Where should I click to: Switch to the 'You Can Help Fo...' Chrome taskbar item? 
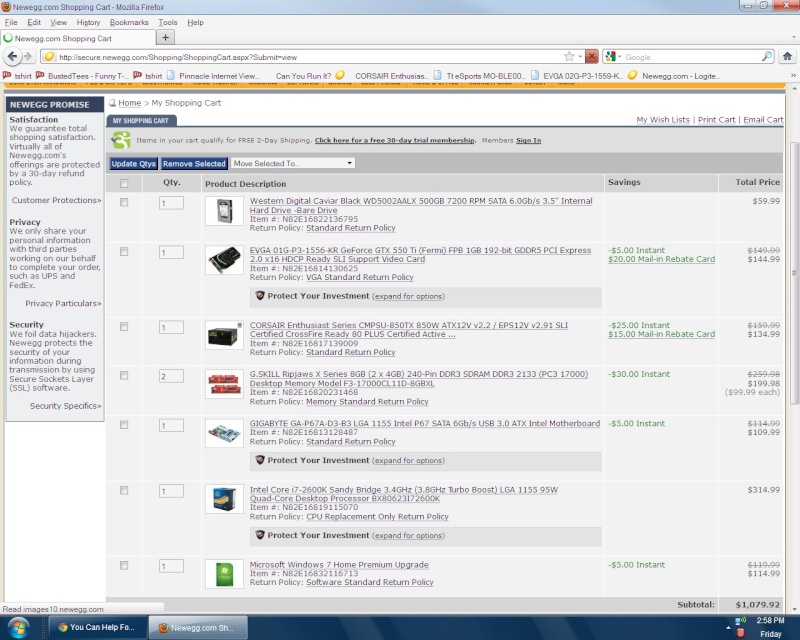pyautogui.click(x=97, y=627)
